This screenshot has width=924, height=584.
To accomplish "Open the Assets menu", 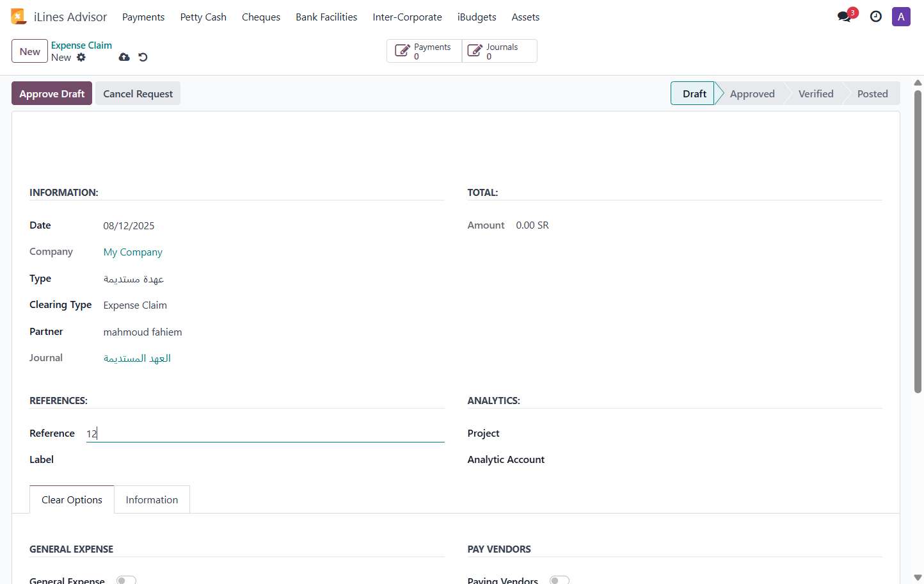I will pyautogui.click(x=525, y=17).
